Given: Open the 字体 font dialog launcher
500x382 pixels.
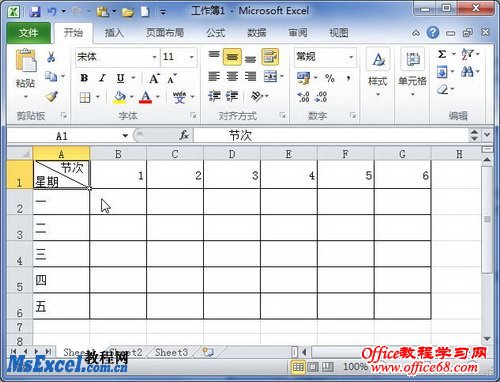Looking at the screenshot, I should [193, 115].
